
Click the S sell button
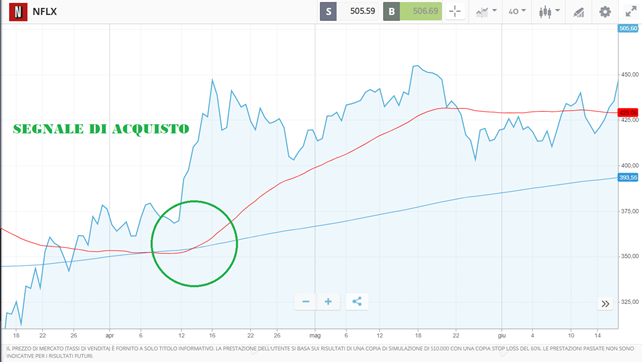pyautogui.click(x=328, y=11)
